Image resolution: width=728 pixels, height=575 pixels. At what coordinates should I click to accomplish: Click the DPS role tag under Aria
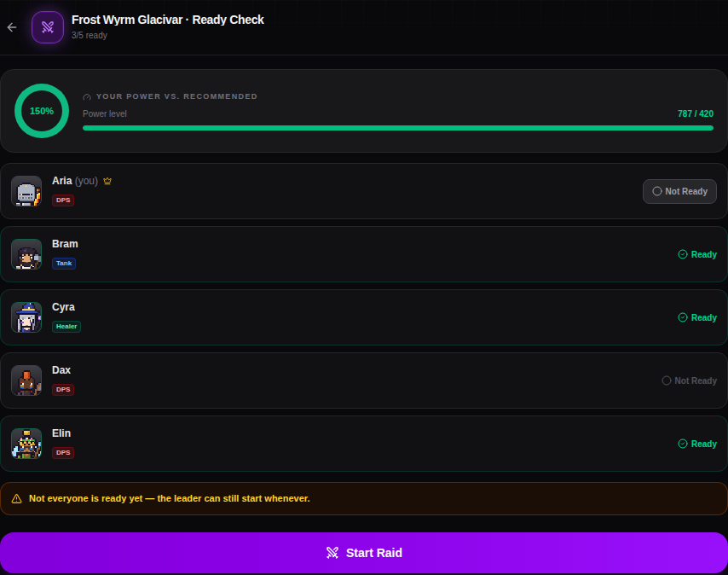(x=63, y=200)
